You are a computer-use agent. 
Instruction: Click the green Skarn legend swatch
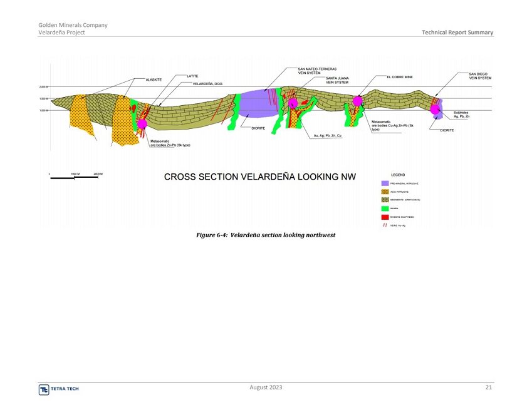385,208
